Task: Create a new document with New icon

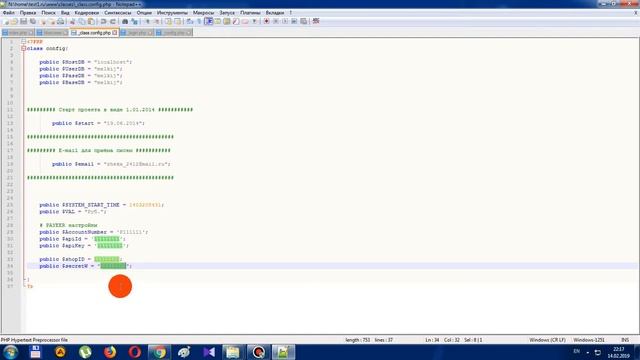Action: pos(6,21)
